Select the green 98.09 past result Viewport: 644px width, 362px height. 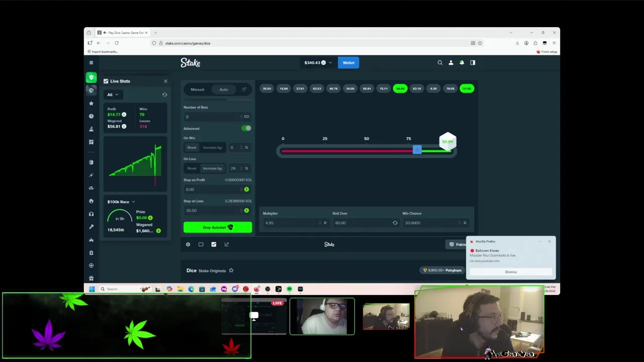click(x=400, y=88)
